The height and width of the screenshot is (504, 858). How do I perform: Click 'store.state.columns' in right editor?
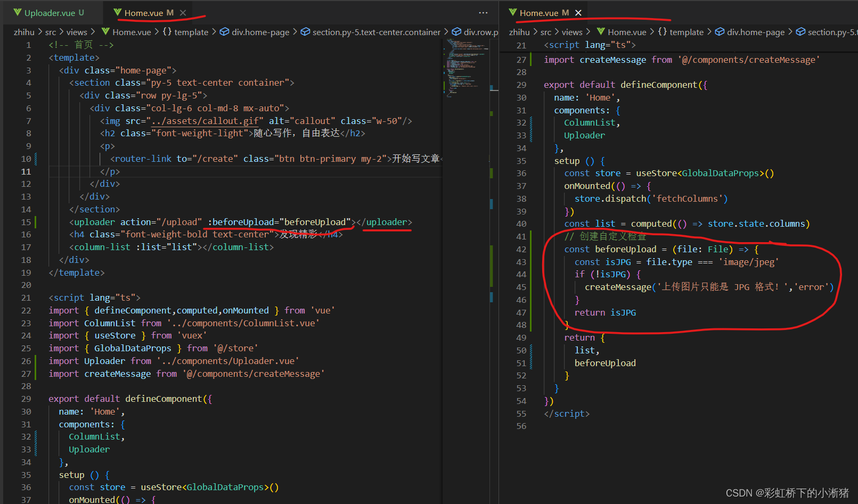pyautogui.click(x=756, y=224)
